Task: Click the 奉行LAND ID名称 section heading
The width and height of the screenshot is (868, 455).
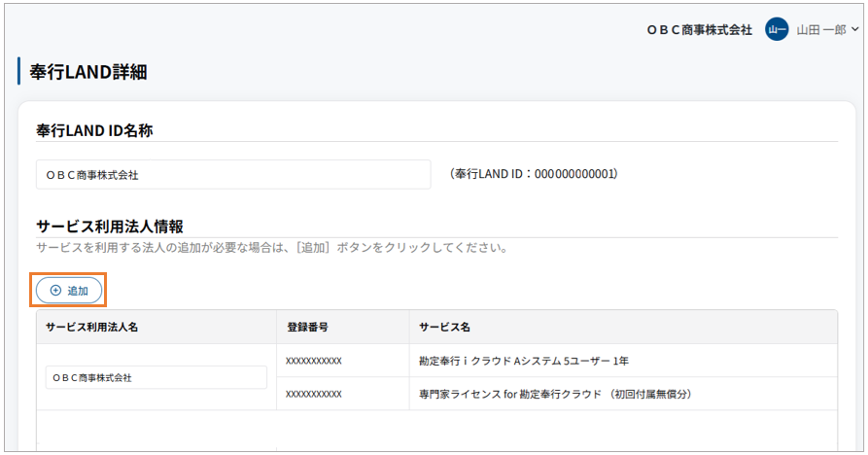Action: pos(94,130)
